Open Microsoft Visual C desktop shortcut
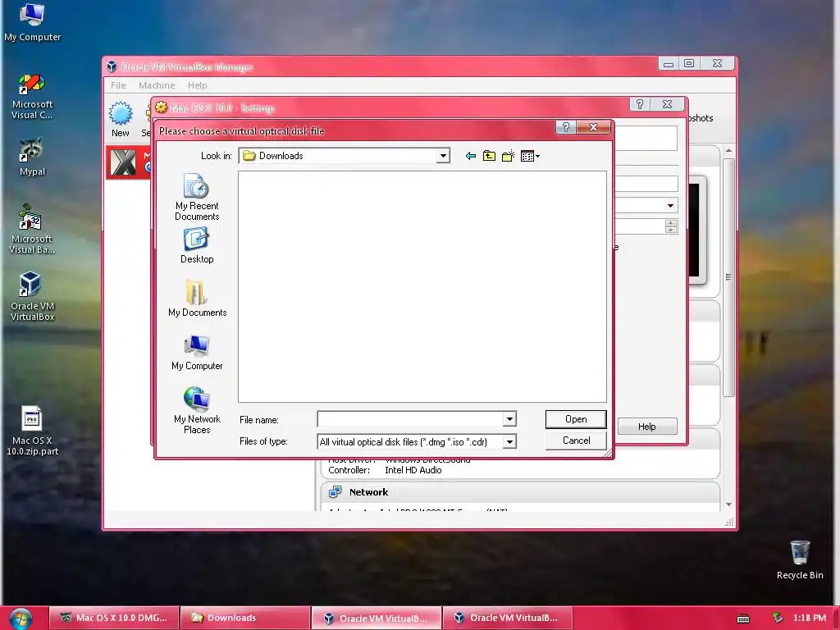This screenshot has height=630, width=840. tap(32, 97)
